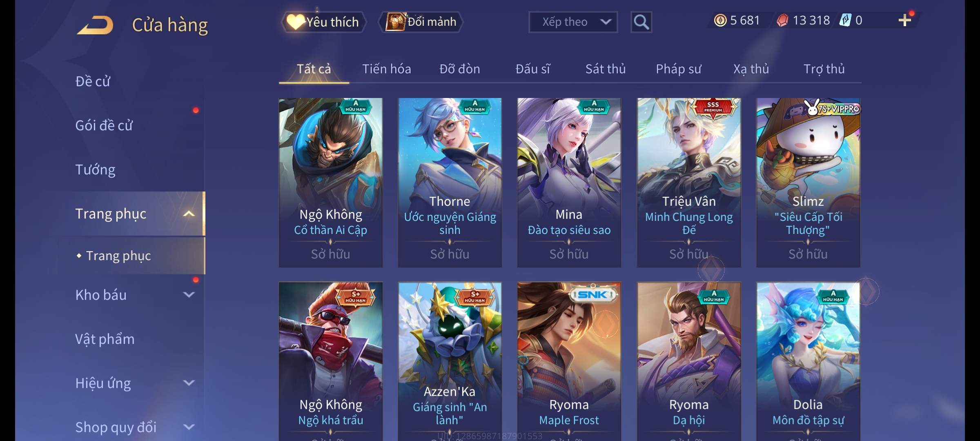Tap the blue ticket currency icon
The image size is (980, 441).
(845, 20)
